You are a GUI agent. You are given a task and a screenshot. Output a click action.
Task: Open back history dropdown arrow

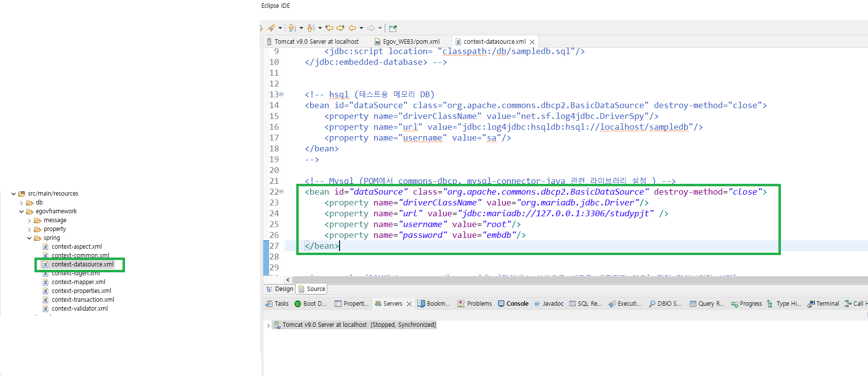[x=361, y=28]
